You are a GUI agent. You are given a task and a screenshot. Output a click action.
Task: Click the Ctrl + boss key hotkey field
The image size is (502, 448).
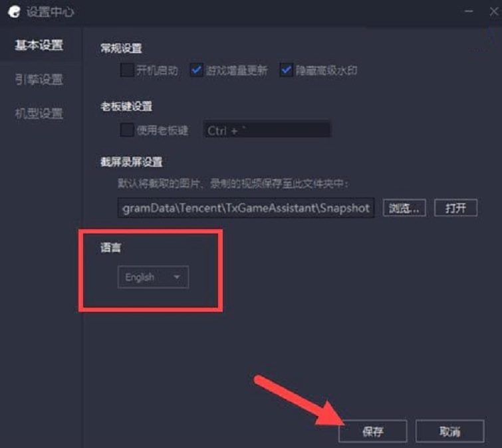pyautogui.click(x=267, y=129)
